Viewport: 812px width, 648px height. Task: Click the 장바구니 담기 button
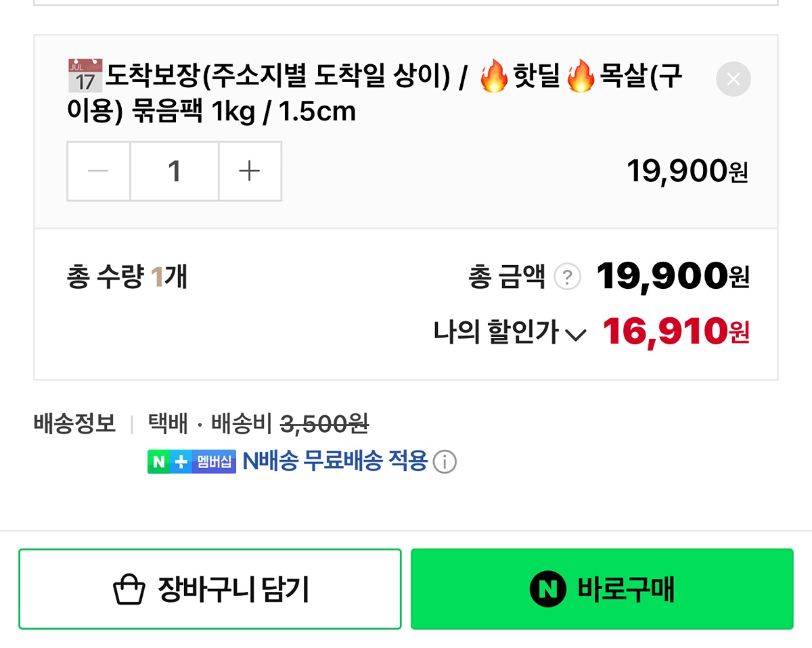[x=210, y=589]
